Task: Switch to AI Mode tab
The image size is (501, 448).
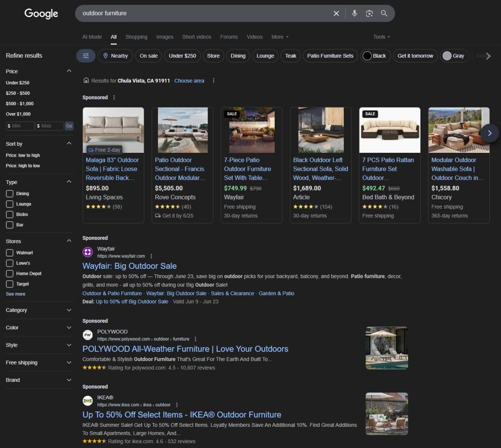Action: pos(92,37)
